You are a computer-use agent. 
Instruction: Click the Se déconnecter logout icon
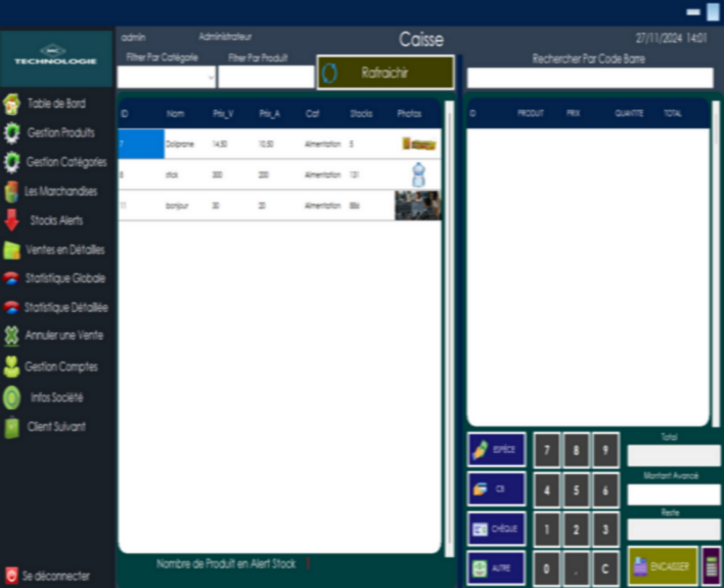pyautogui.click(x=11, y=576)
